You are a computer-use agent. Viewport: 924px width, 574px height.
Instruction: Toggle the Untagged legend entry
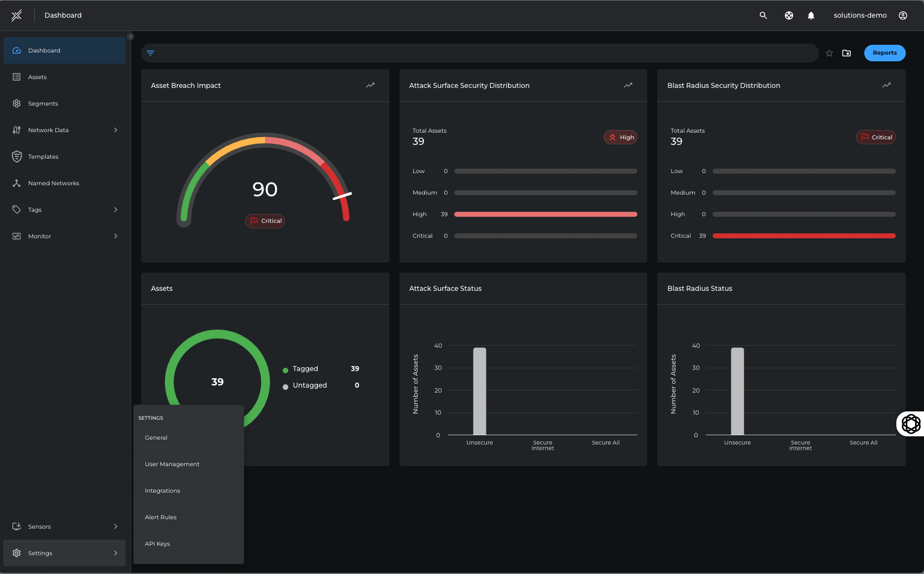pyautogui.click(x=309, y=385)
